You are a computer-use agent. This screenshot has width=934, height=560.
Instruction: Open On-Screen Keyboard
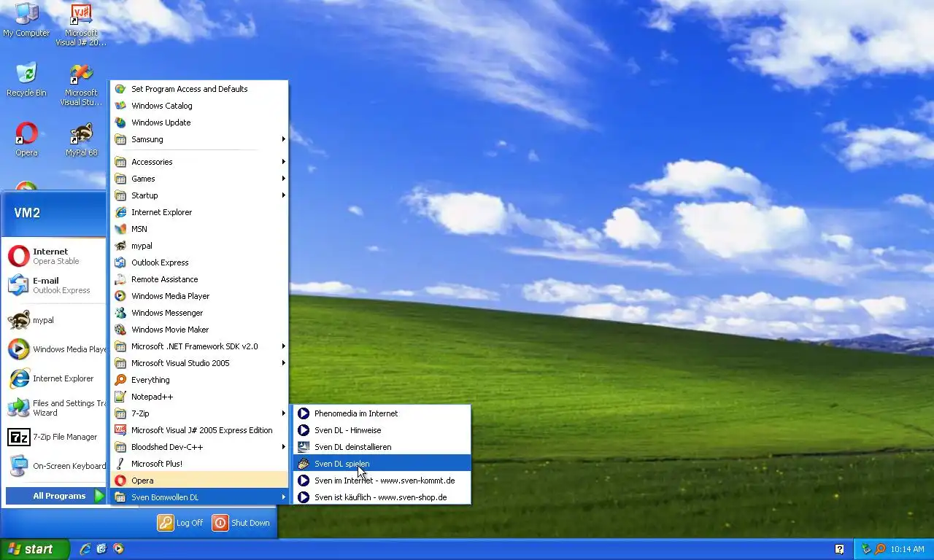[55, 466]
